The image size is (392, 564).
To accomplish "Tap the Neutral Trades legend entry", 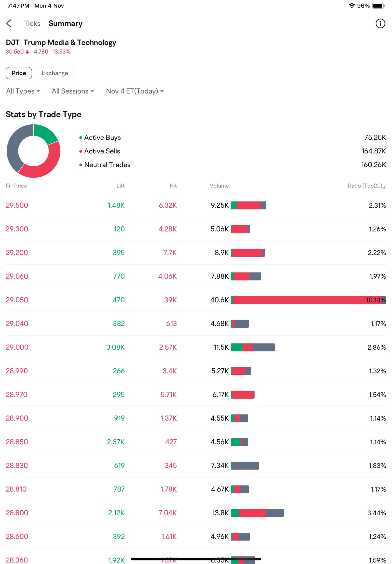I will [x=105, y=165].
